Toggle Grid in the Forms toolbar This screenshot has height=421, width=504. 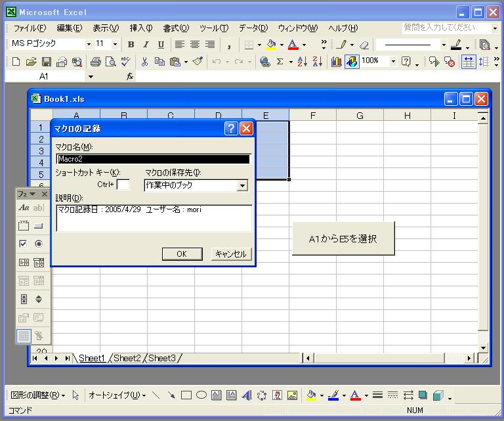(x=24, y=336)
